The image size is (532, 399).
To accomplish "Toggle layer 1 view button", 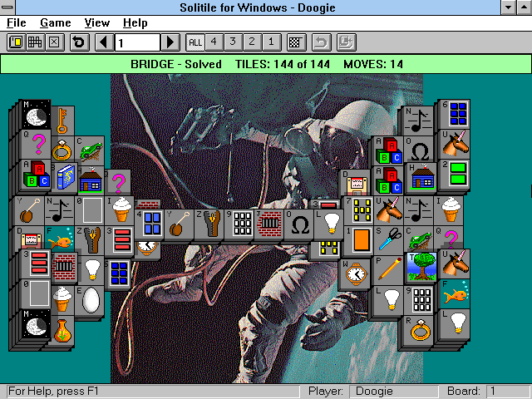I will 271,42.
